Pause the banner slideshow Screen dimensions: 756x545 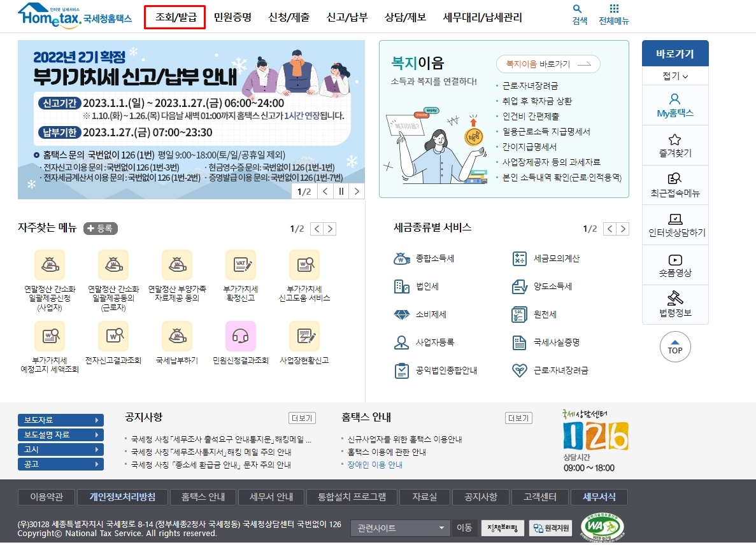(341, 191)
